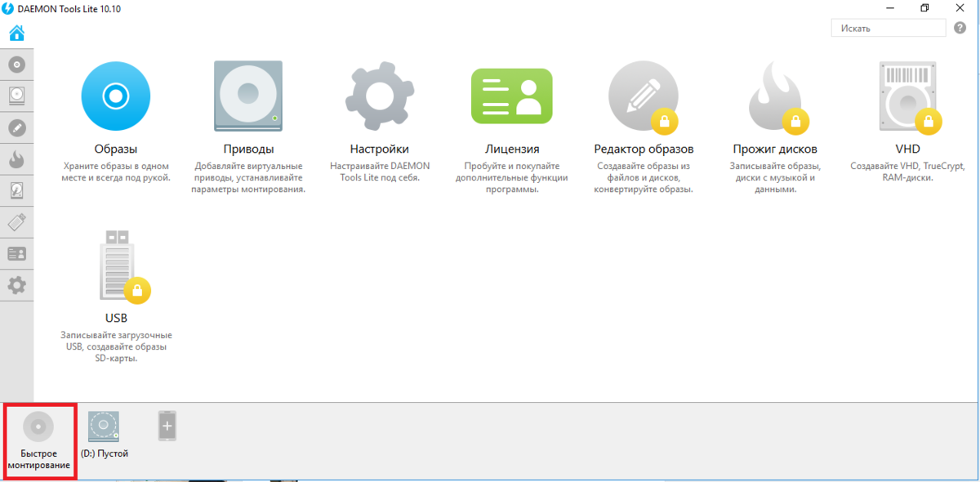
Task: Click the Редактор образов label
Action: [644, 150]
